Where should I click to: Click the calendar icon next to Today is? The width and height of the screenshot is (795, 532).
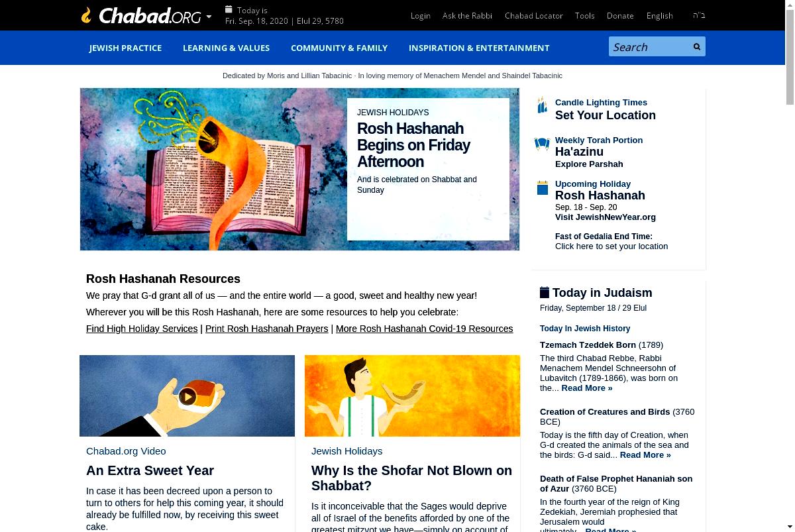point(229,9)
